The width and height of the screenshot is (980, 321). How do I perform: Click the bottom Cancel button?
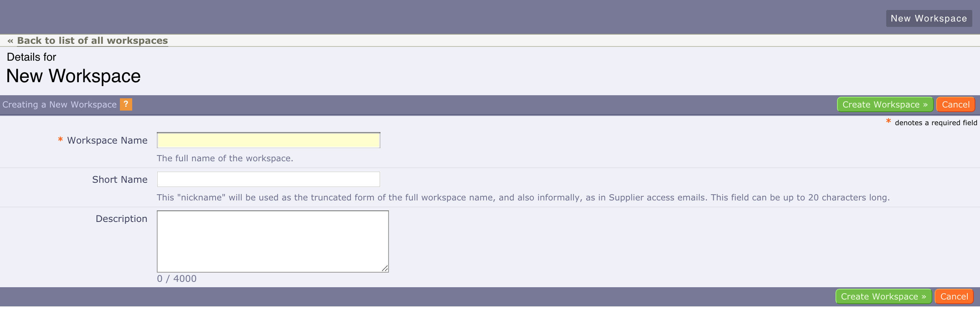(x=954, y=296)
